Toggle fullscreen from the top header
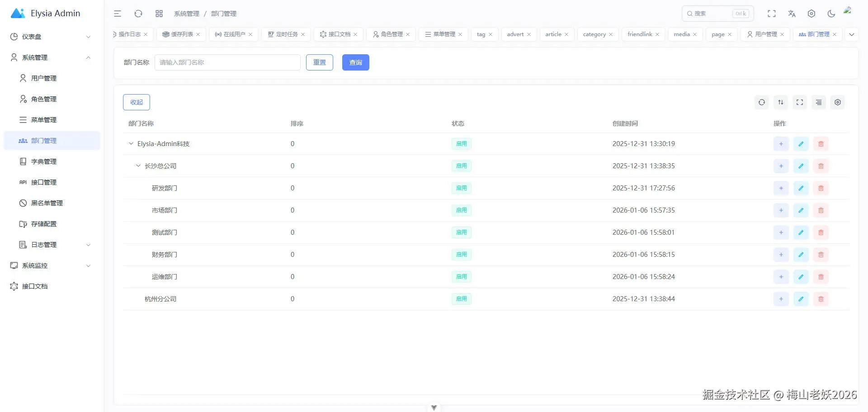This screenshot has height=412, width=868. coord(772,14)
